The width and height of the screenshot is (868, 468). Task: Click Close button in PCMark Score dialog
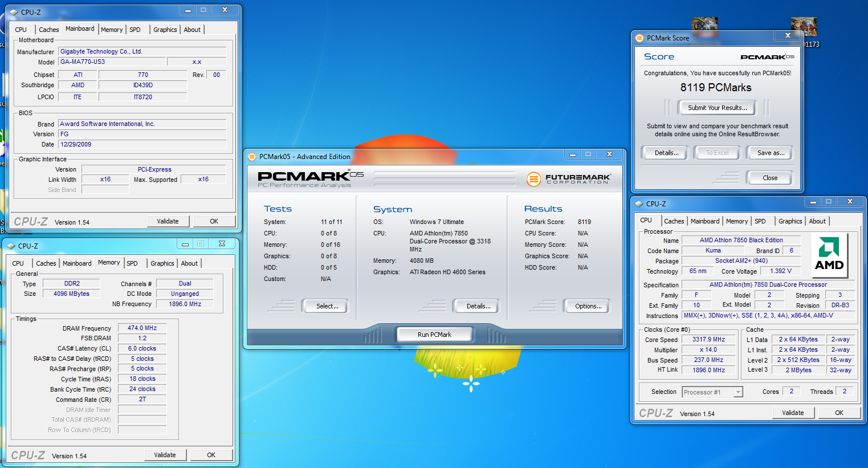[770, 178]
